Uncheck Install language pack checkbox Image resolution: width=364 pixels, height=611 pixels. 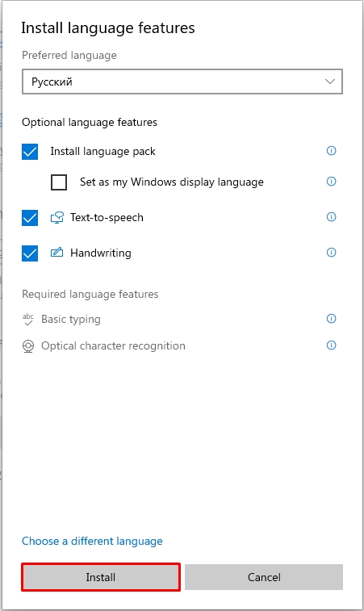pos(30,152)
